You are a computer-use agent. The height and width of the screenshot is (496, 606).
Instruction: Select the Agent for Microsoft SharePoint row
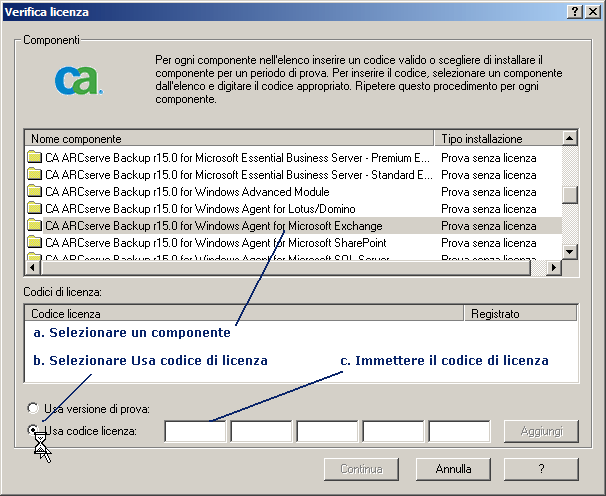pos(294,243)
